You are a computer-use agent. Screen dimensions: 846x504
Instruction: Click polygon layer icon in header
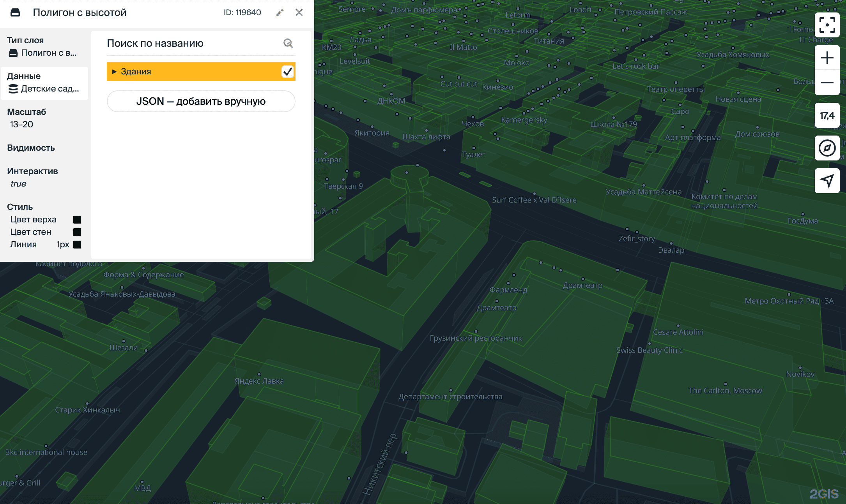point(15,12)
